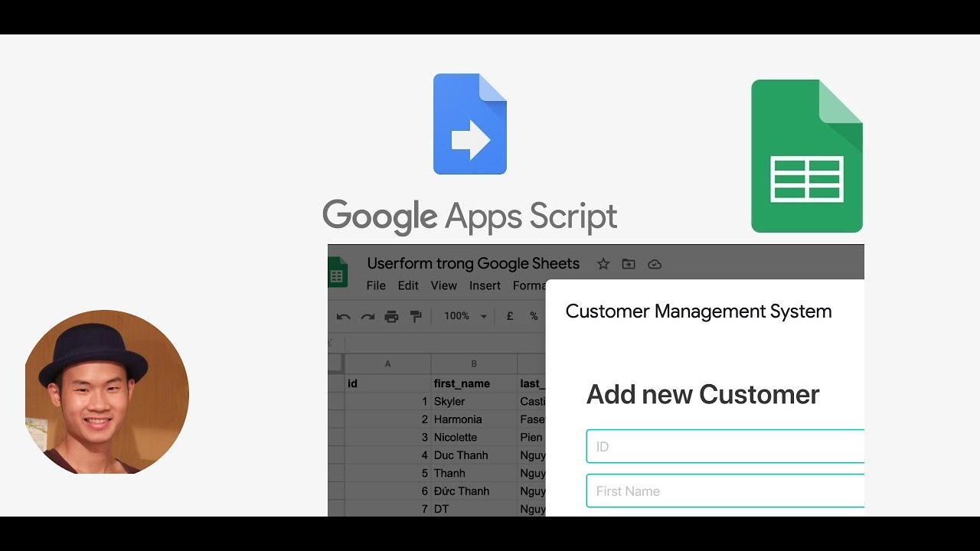The image size is (980, 551).
Task: Open the Edit menu
Action: pos(408,285)
